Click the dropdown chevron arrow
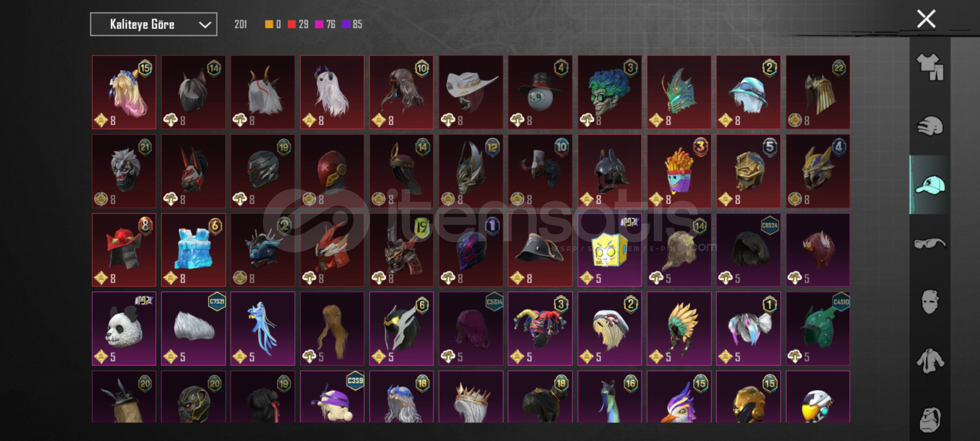The image size is (980, 441). 205,25
